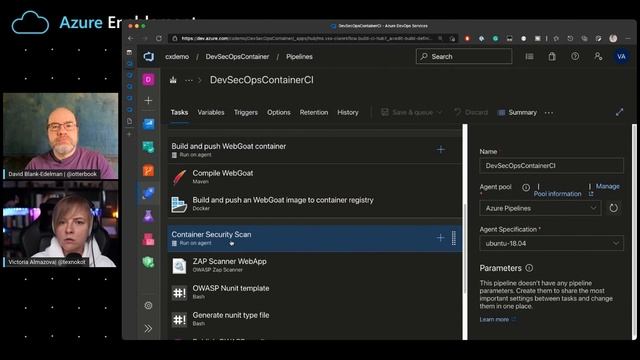This screenshot has height=360, width=640.
Task: Open the browser profile avatar in toolbar
Action: pyautogui.click(x=613, y=38)
